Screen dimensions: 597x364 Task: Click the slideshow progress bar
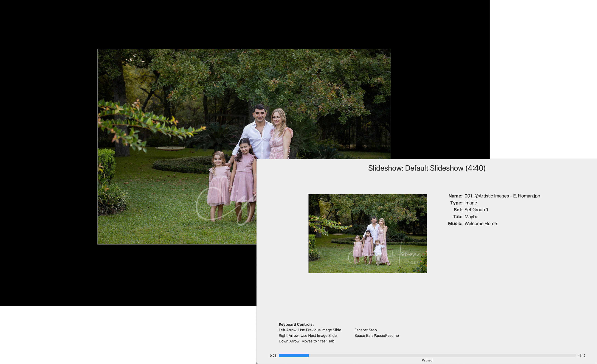coord(427,356)
